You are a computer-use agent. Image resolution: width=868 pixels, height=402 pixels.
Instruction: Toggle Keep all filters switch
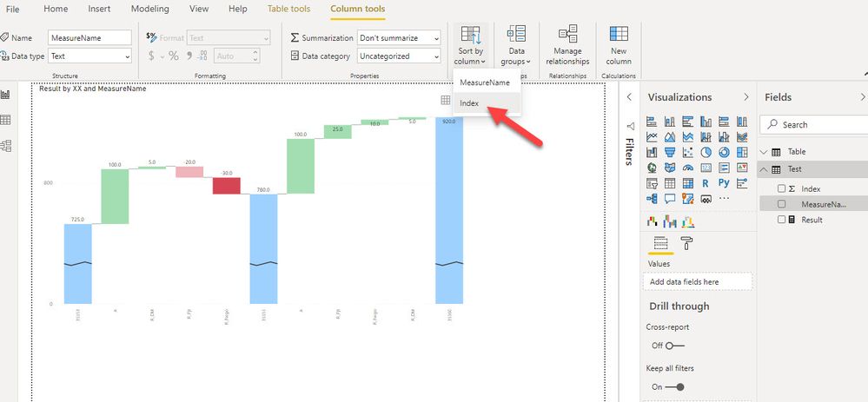click(675, 387)
